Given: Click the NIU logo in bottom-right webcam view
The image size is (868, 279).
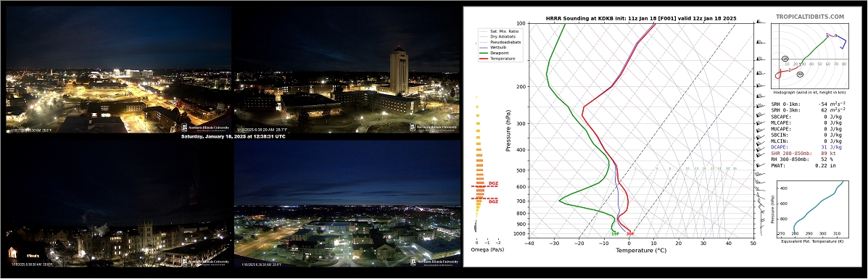Looking at the screenshot, I should click(x=435, y=262).
